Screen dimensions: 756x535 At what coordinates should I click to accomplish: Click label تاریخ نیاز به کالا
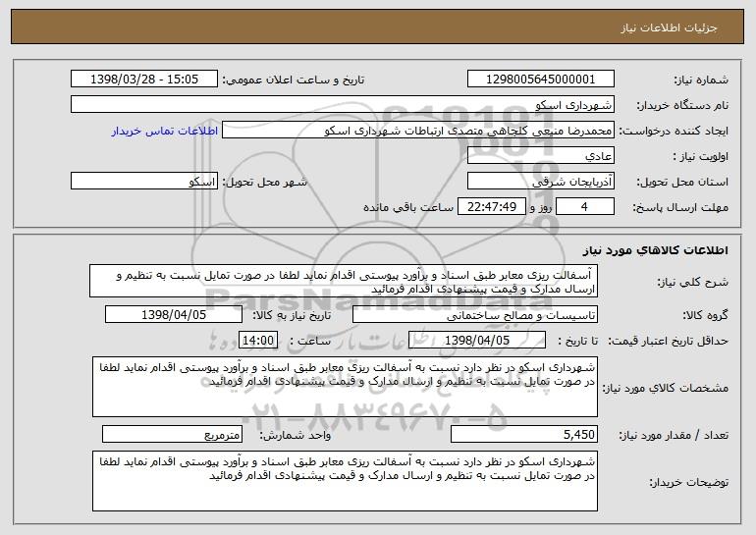[x=293, y=316]
